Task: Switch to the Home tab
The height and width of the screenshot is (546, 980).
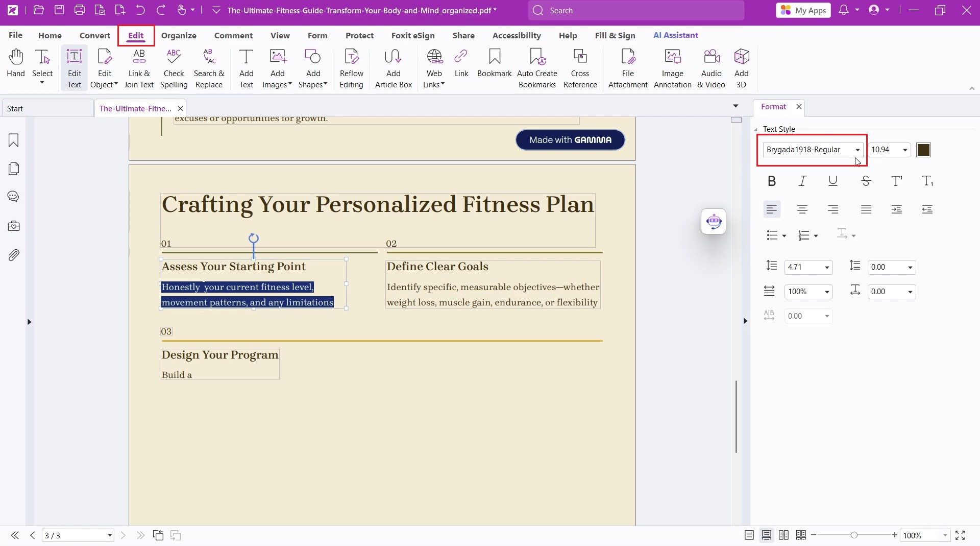Action: point(50,35)
